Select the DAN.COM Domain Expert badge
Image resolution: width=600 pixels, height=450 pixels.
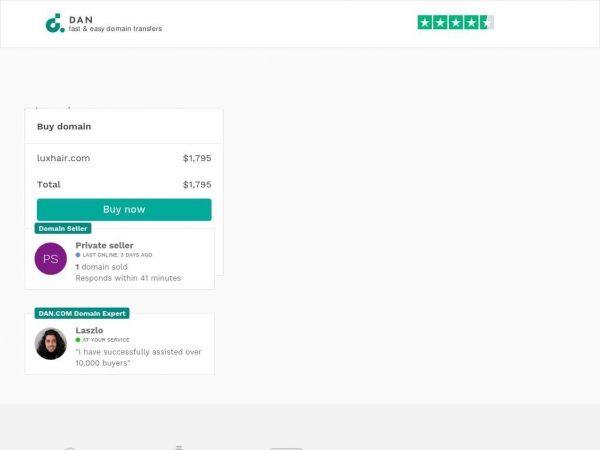tap(82, 313)
